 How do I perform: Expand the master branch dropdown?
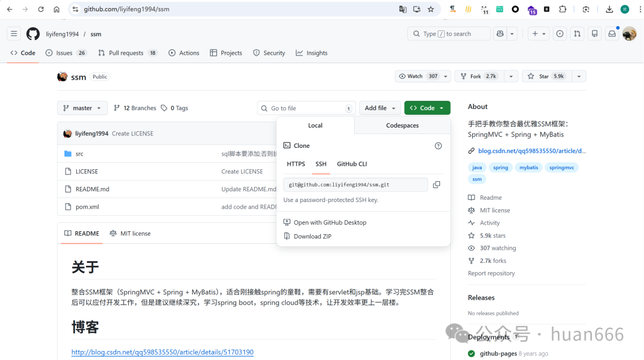point(82,108)
